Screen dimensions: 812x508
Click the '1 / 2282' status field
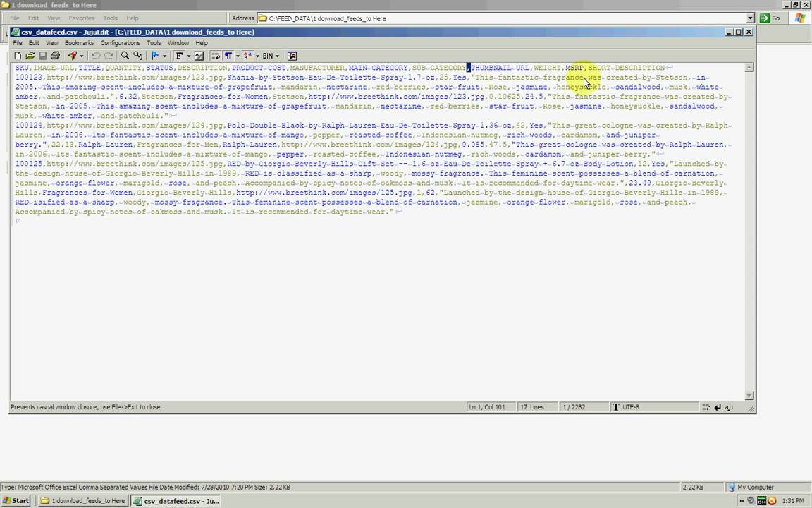584,407
